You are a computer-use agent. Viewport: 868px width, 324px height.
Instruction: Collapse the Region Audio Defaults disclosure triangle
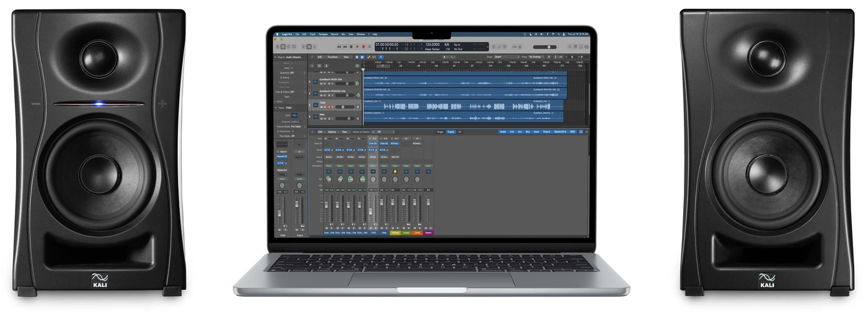click(x=275, y=57)
